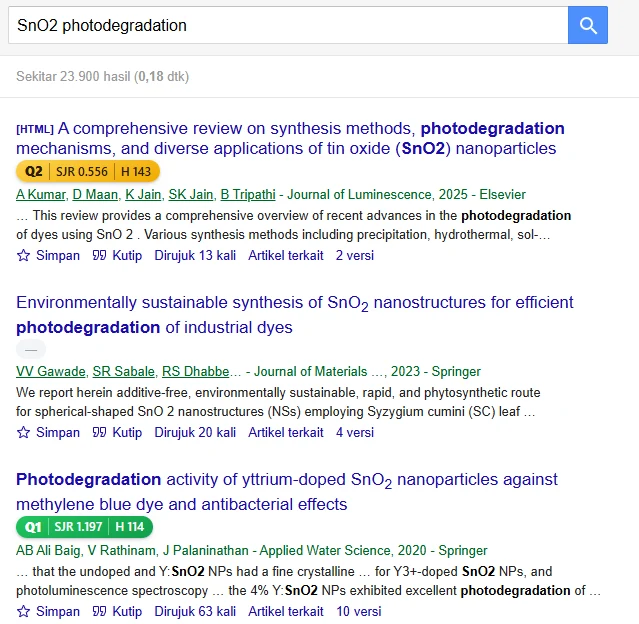View Dirujuk 13 kali citations
The width and height of the screenshot is (639, 624).
tap(195, 255)
